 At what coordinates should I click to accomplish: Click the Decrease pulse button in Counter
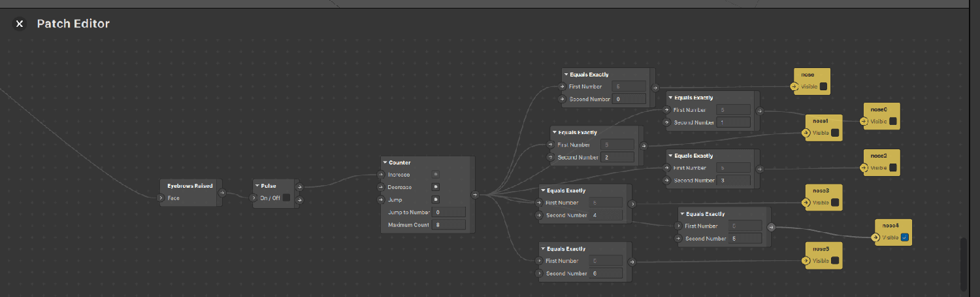point(436,187)
